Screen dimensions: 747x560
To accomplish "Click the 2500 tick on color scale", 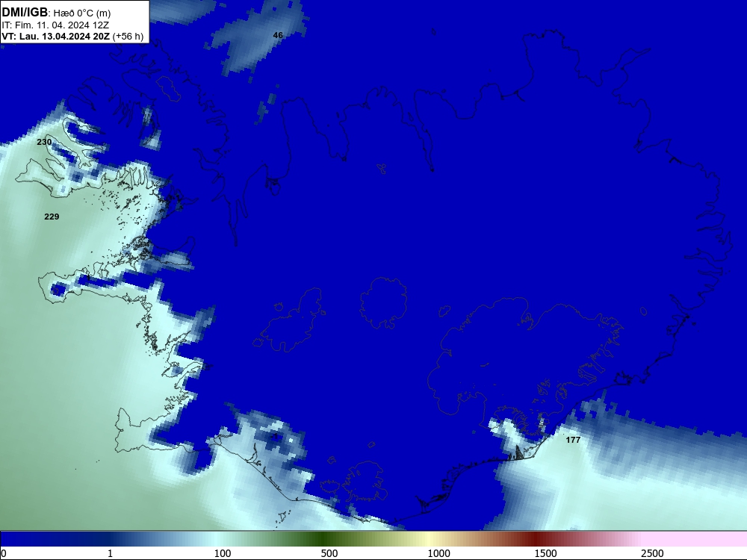I will tap(652, 553).
